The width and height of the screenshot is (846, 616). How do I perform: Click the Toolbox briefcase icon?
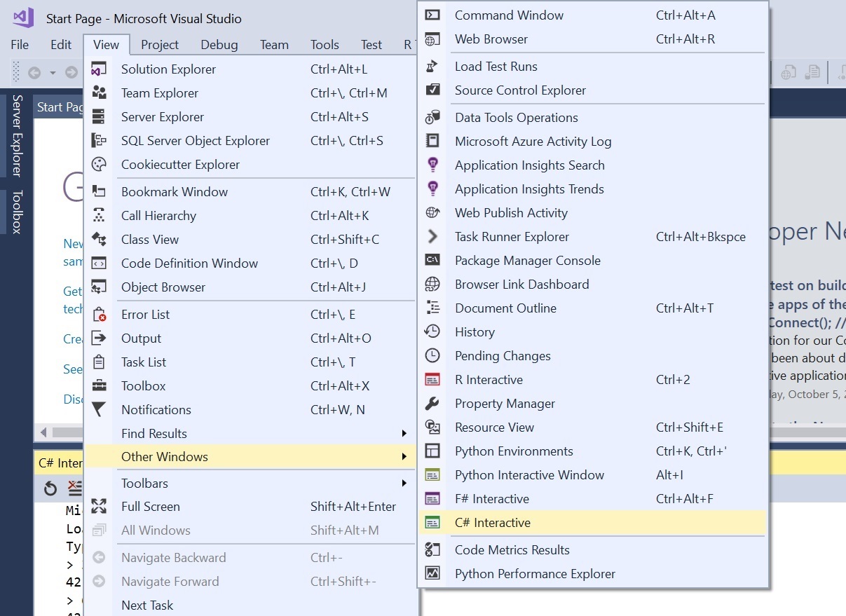coord(99,386)
